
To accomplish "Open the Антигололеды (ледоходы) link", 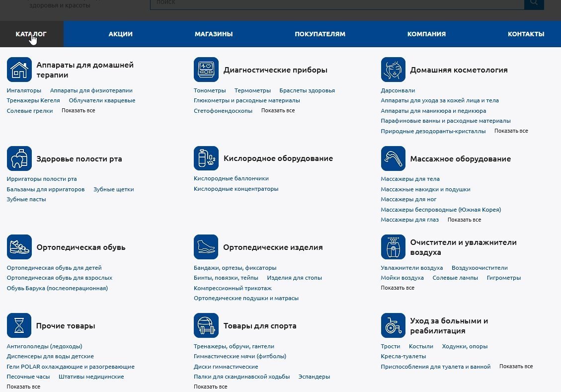I will pyautogui.click(x=44, y=346).
